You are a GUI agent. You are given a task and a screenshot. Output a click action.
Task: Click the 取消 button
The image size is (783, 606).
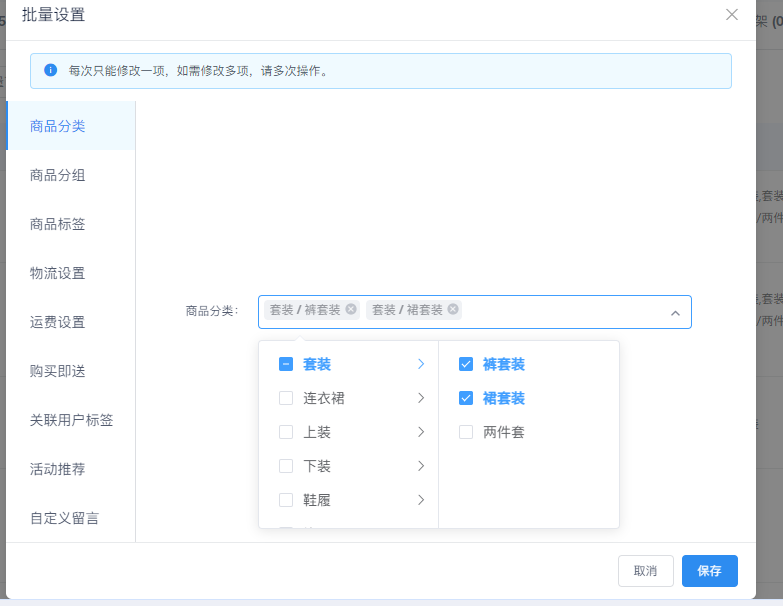coord(646,571)
